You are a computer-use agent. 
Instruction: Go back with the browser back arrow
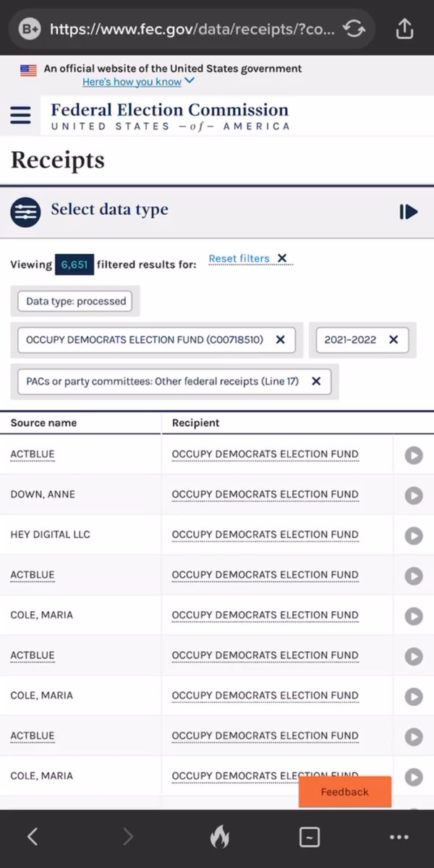(32, 837)
